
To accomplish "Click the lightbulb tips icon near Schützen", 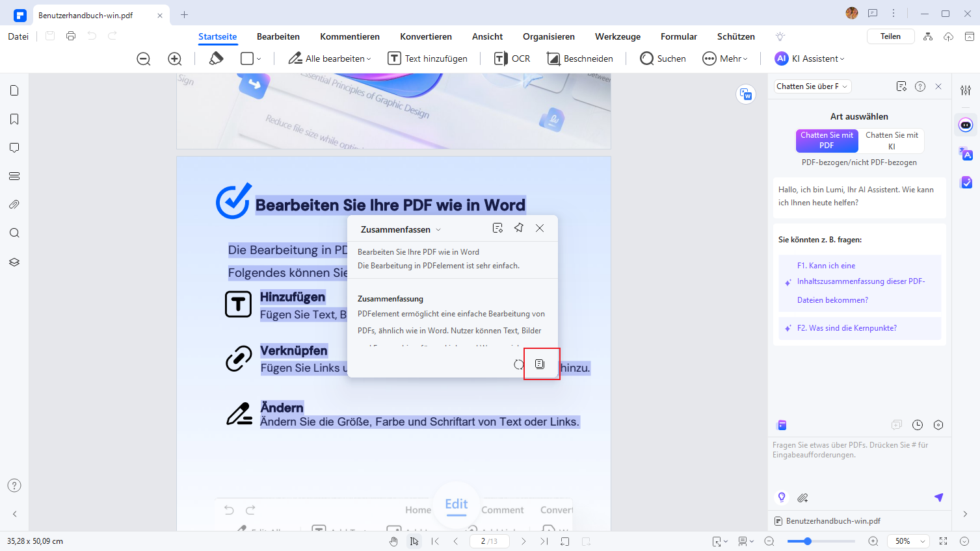I will click(x=780, y=36).
